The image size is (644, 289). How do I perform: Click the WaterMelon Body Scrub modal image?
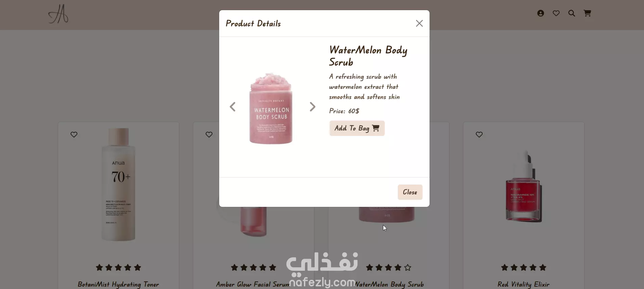tap(271, 108)
